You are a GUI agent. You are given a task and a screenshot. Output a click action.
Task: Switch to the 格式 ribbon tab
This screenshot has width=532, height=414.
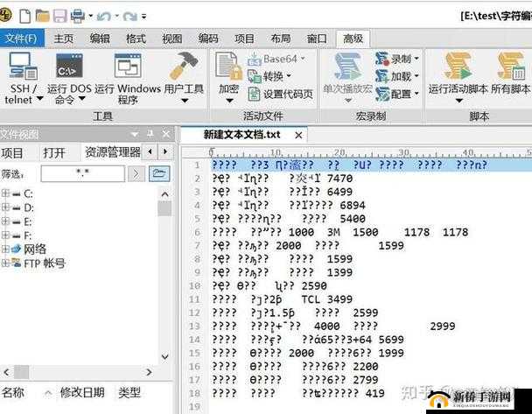[x=136, y=39]
